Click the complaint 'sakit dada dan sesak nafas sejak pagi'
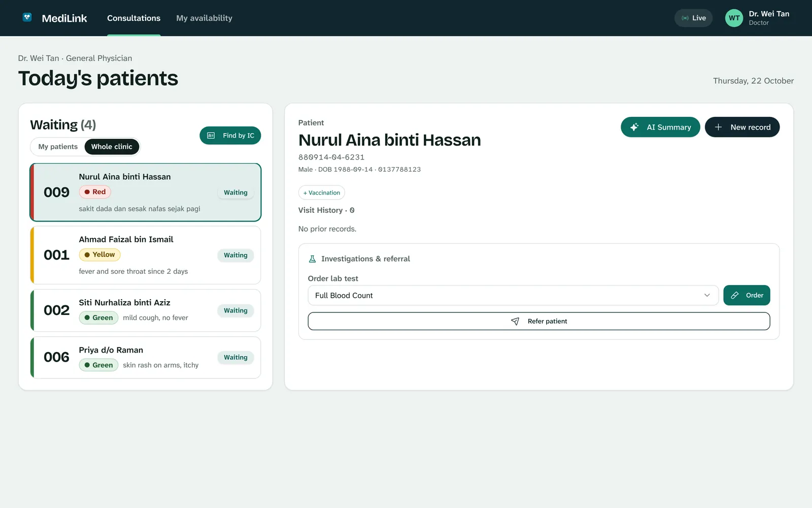812x508 pixels. click(140, 209)
